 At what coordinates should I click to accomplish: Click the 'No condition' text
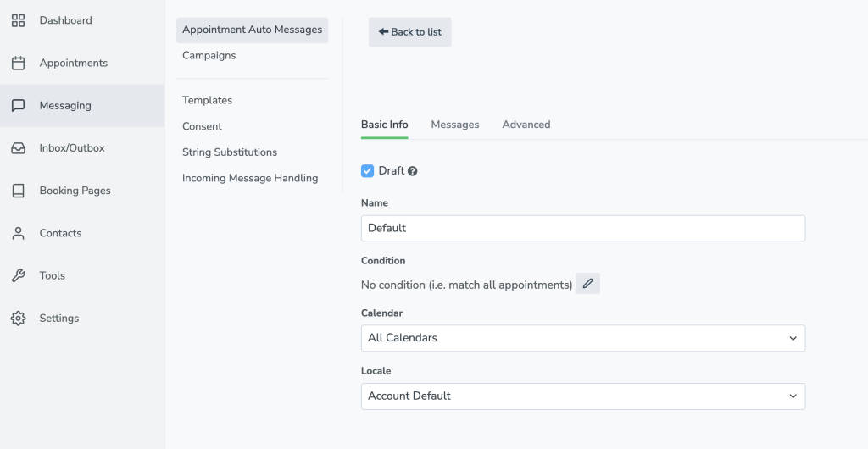467,285
